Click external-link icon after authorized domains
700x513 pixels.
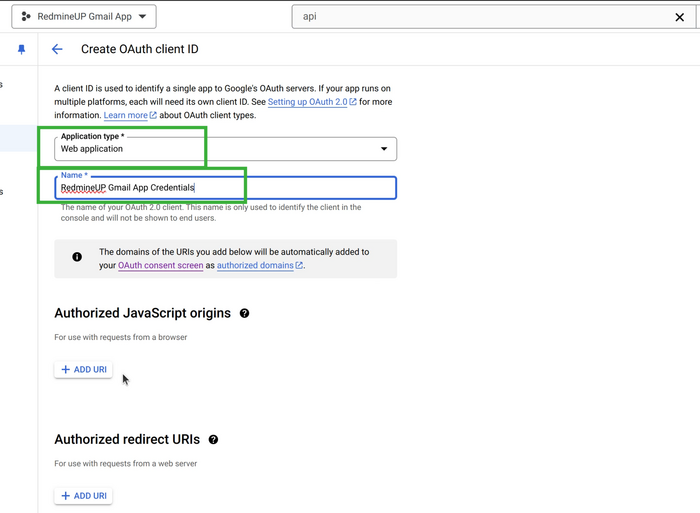[299, 266]
